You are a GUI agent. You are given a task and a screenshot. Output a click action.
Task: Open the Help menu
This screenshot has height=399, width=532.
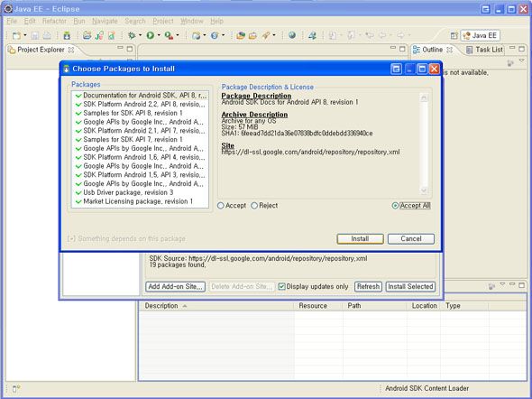[216, 21]
